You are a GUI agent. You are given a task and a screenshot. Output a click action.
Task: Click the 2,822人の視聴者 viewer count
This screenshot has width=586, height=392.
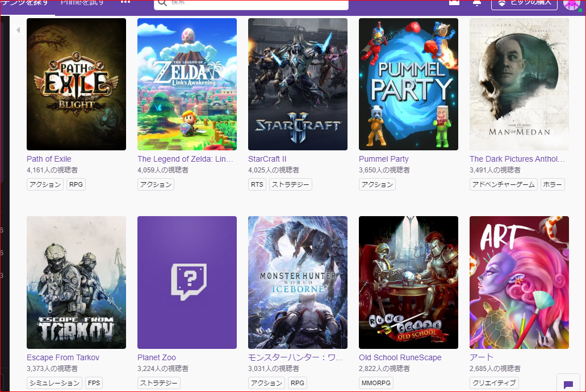pyautogui.click(x=384, y=369)
